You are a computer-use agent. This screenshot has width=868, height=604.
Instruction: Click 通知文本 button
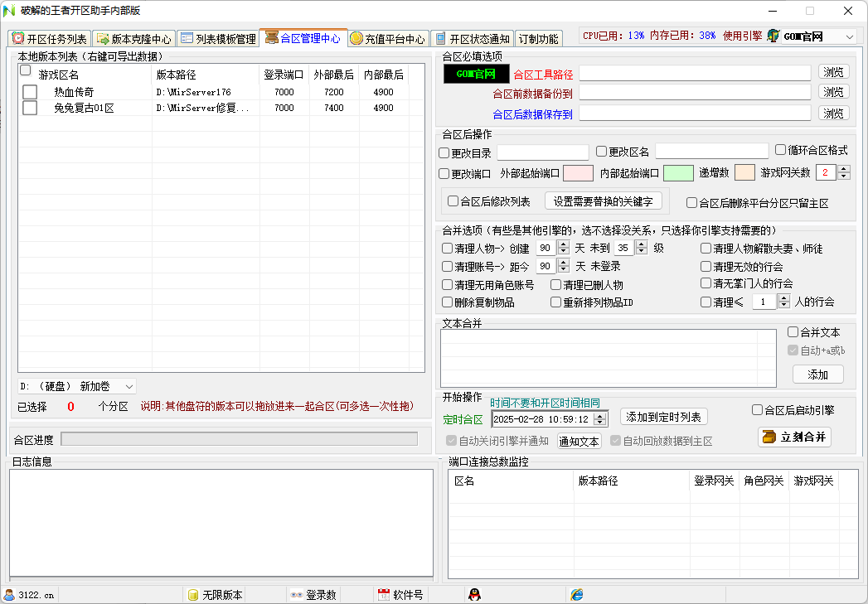579,442
